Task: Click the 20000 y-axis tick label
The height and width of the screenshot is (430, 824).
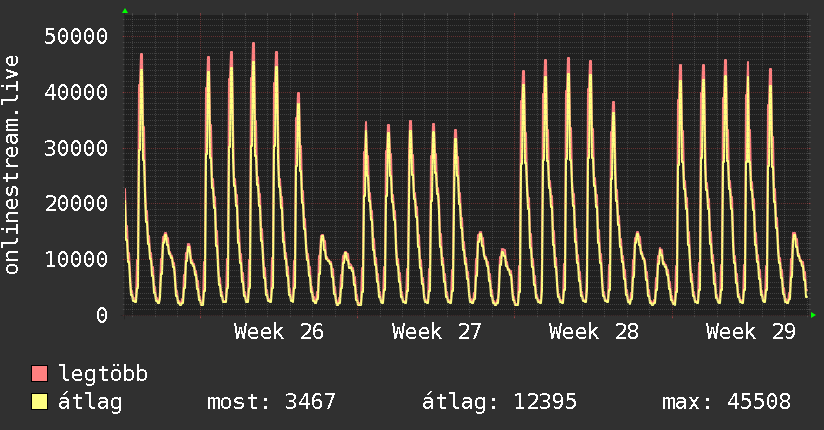Action: pyautogui.click(x=76, y=203)
